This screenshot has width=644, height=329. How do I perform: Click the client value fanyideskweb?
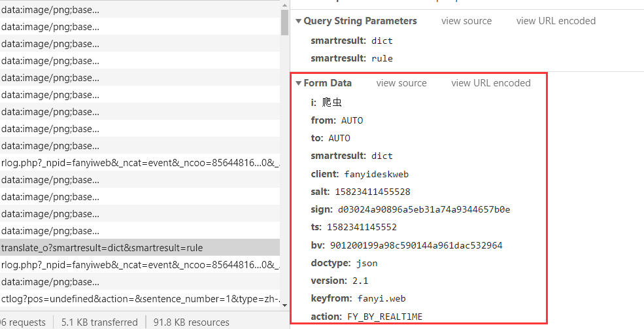click(377, 174)
